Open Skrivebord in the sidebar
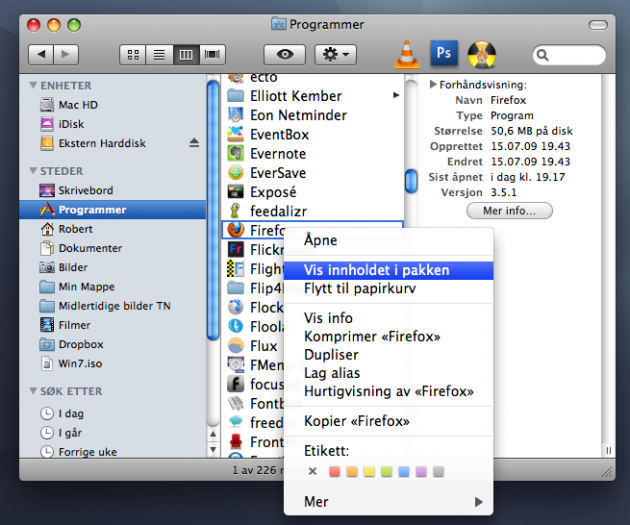630x525 pixels. click(x=112, y=190)
